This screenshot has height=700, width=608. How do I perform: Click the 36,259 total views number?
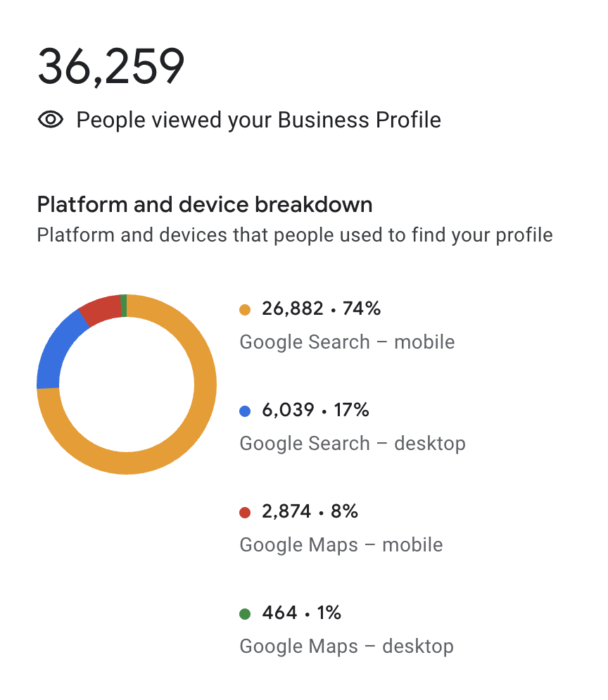coord(111,67)
